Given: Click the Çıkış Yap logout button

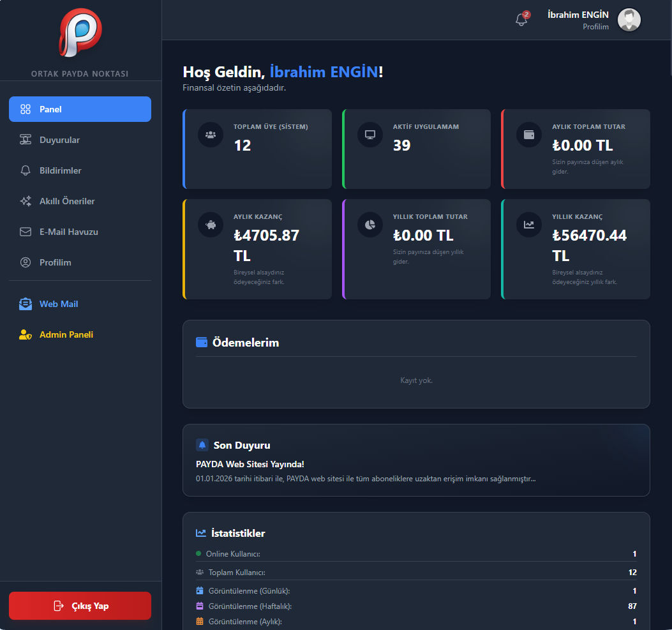Looking at the screenshot, I should pos(80,606).
